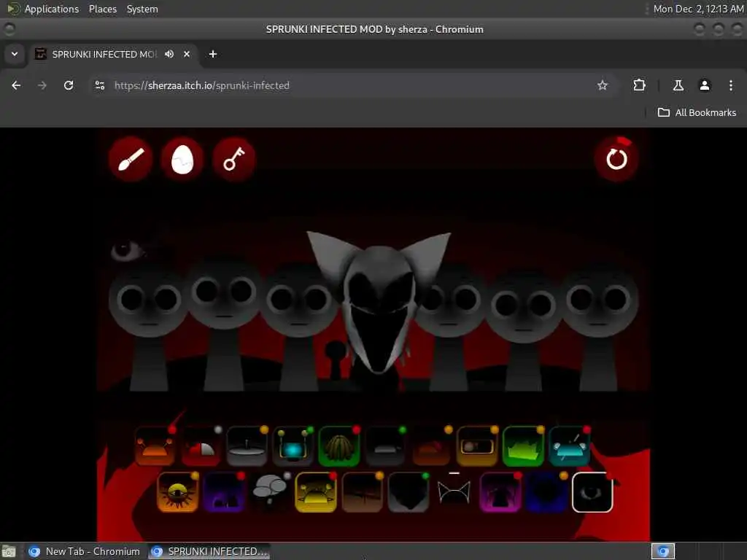The width and height of the screenshot is (747, 560).
Task: Click show desktop icon in bottom-left panel
Action: pos(9,551)
